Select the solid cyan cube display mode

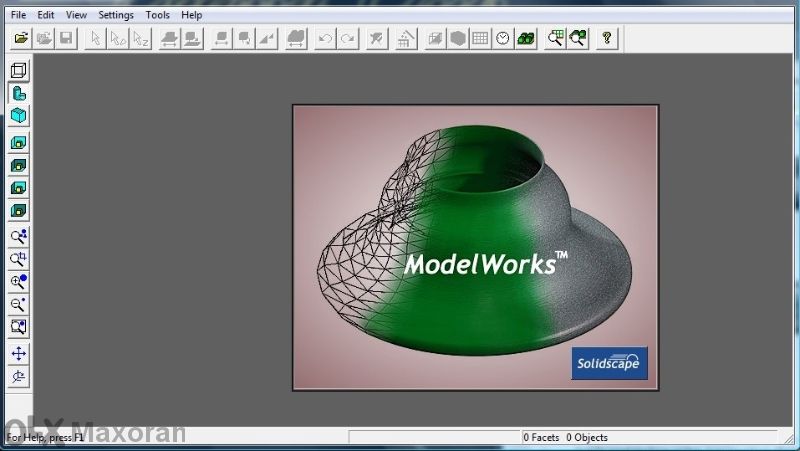click(18, 116)
